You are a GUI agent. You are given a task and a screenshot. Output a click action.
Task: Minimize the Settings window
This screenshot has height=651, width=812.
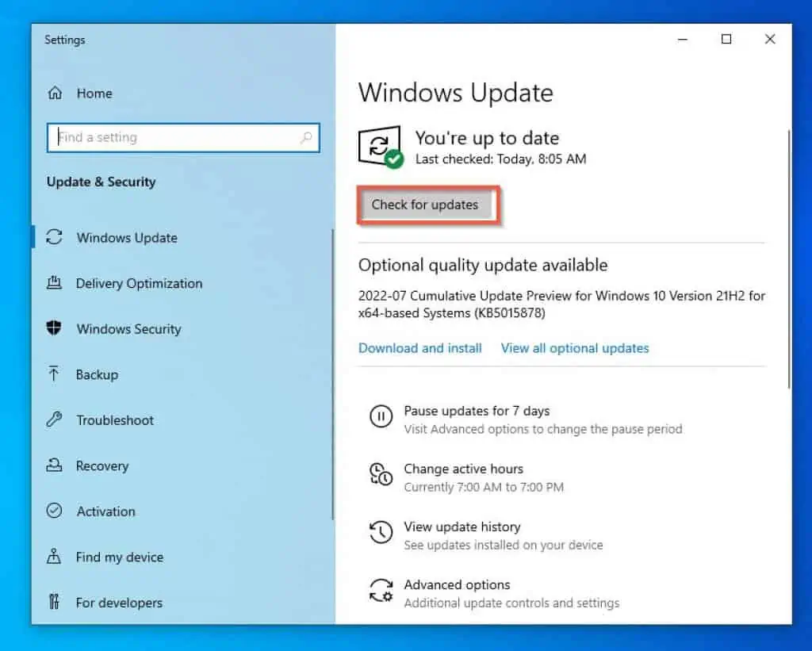click(683, 40)
